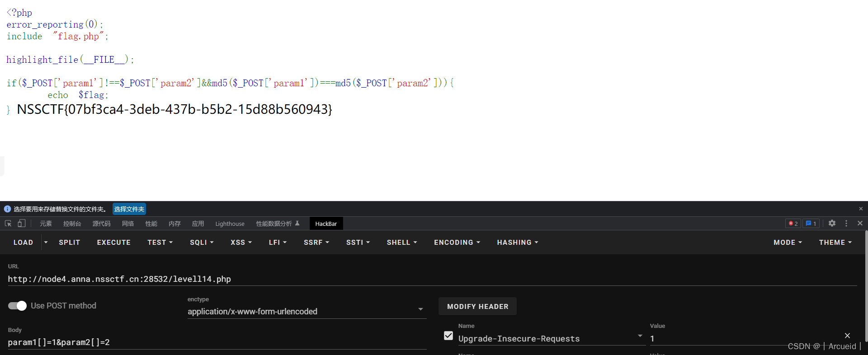Select the HackBar tab
This screenshot has width=868, height=355.
(326, 224)
